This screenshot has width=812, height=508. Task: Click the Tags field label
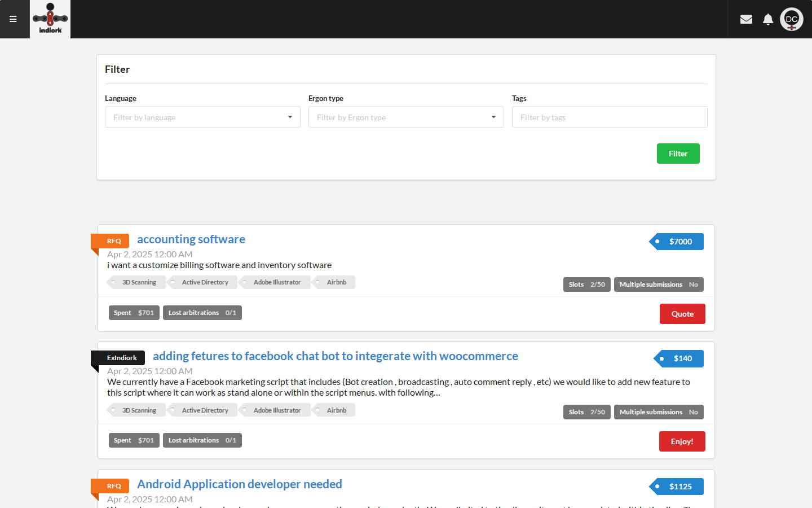point(519,98)
